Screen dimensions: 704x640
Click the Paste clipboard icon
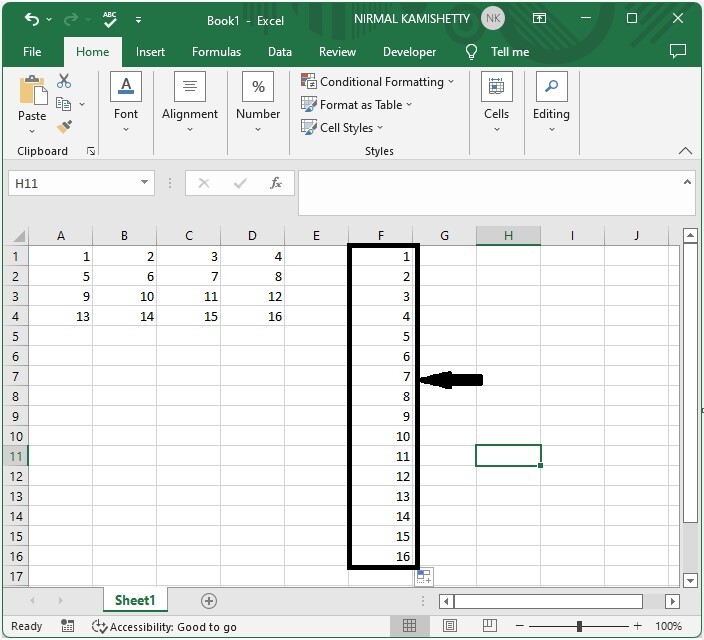(x=33, y=91)
